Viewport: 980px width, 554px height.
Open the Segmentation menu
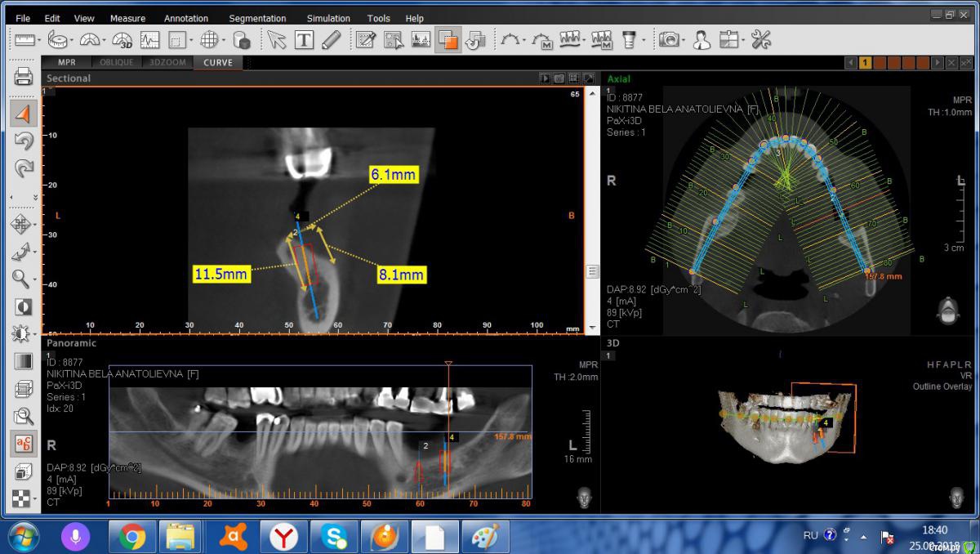pos(257,18)
